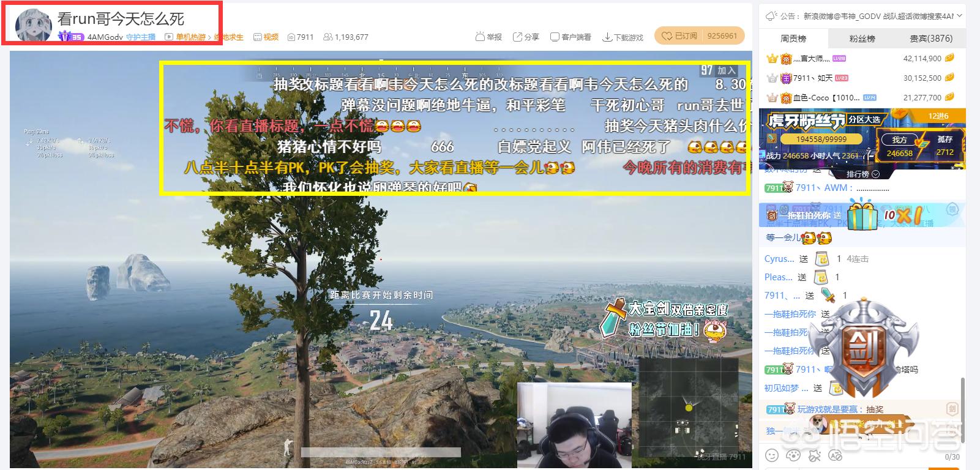Click the silver crown rank-two icon
980x470 pixels.
[x=772, y=78]
